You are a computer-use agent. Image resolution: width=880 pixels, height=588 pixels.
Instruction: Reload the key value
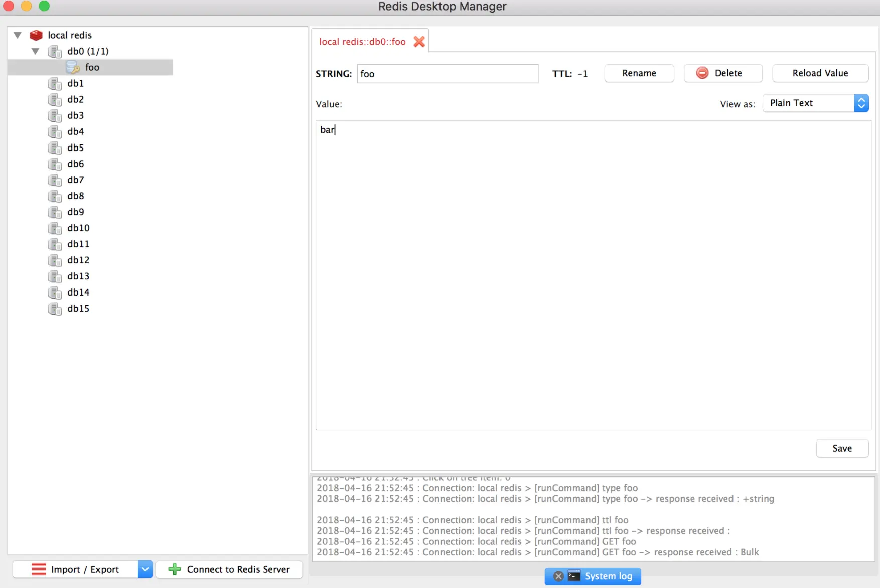pyautogui.click(x=820, y=73)
